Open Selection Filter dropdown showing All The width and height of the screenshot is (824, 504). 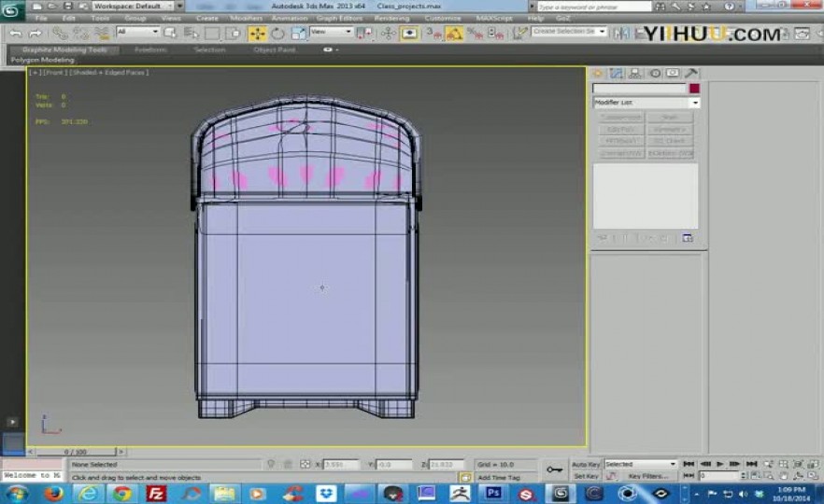(137, 32)
